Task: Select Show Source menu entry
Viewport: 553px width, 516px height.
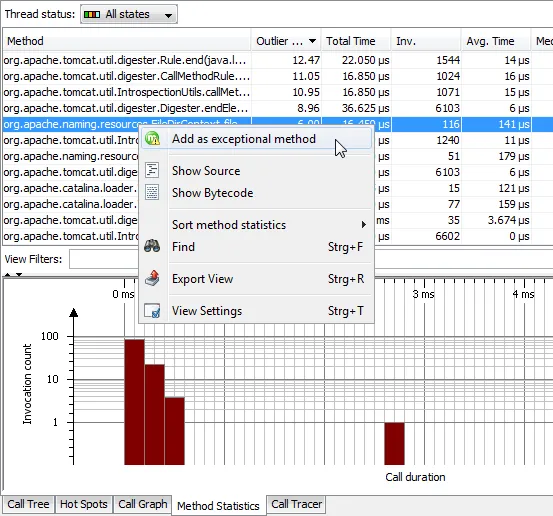Action: (257, 170)
